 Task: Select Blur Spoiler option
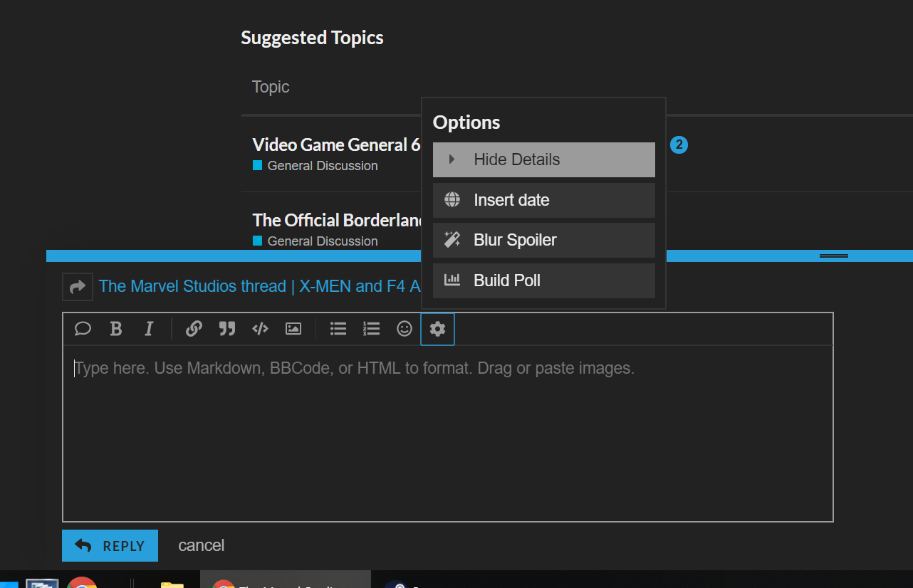coord(544,240)
